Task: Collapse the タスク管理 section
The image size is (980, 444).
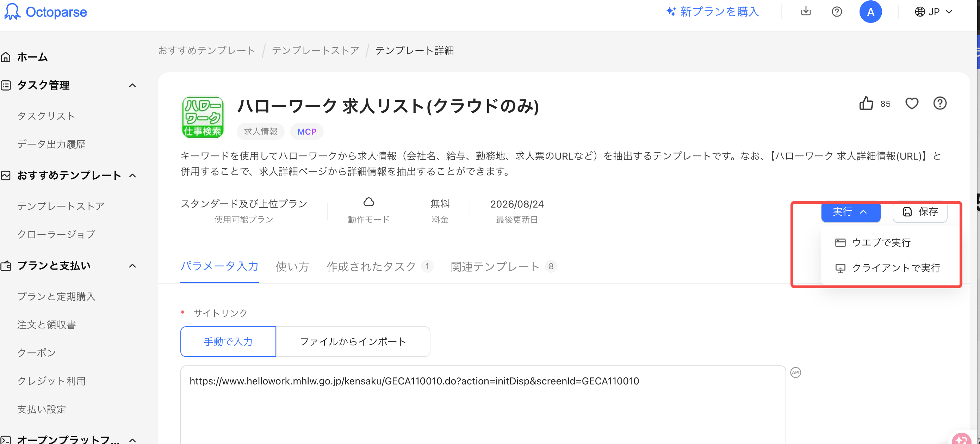Action: click(x=132, y=85)
